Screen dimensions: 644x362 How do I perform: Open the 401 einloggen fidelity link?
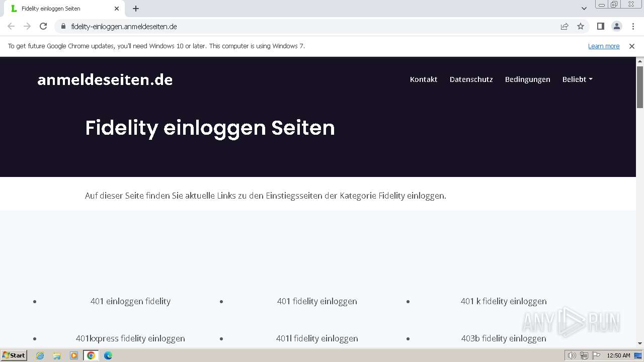[x=130, y=301]
